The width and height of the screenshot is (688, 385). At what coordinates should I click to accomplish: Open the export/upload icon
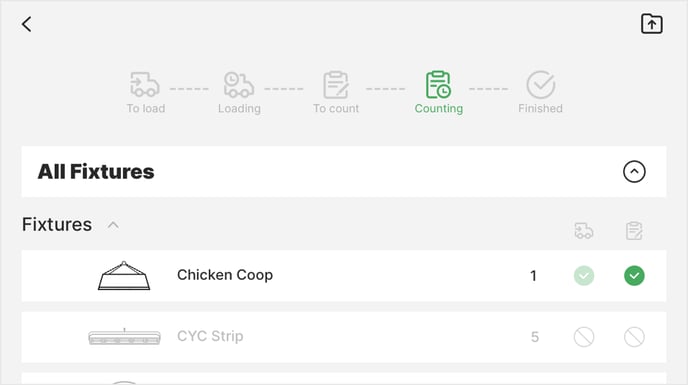click(x=652, y=24)
